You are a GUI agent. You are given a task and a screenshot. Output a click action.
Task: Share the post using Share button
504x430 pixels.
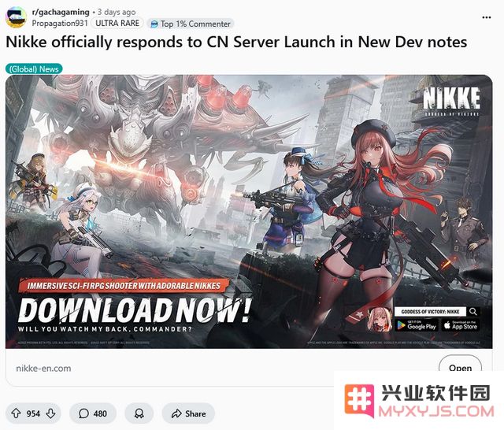point(188,413)
